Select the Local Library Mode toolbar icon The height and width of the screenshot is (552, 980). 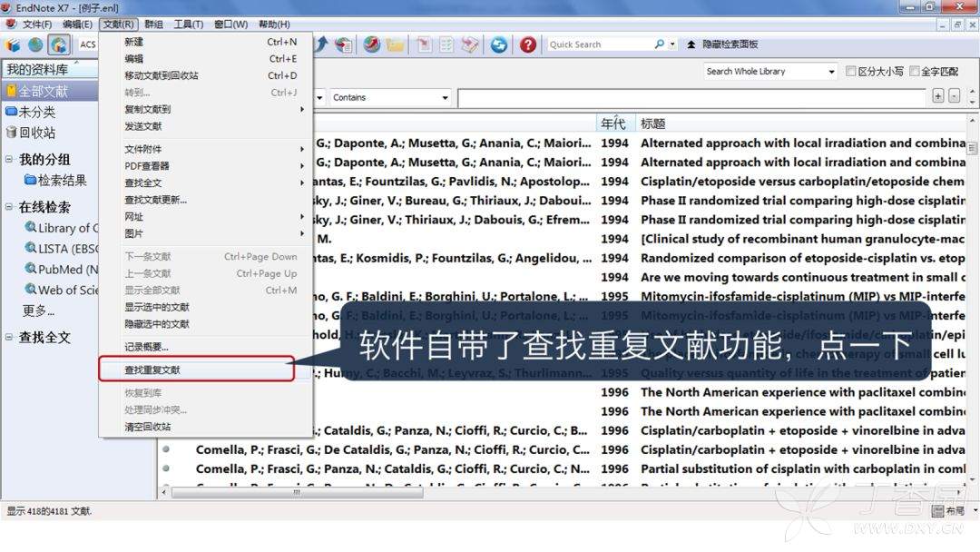[x=13, y=44]
